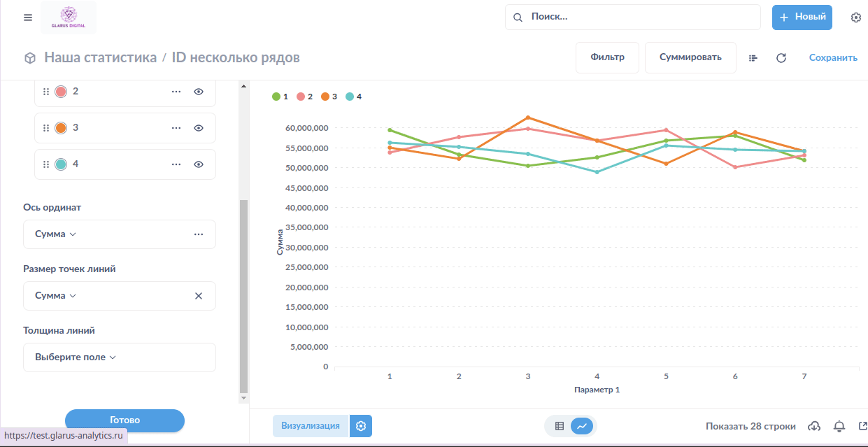Viewport: 868px width, 447px height.
Task: Hide series 3 via eye icon
Action: [199, 128]
